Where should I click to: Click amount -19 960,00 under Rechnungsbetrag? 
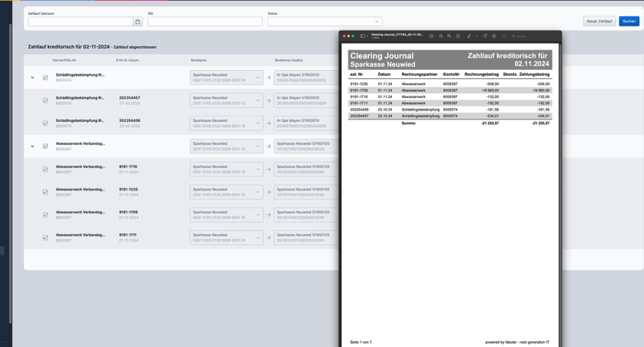point(490,91)
